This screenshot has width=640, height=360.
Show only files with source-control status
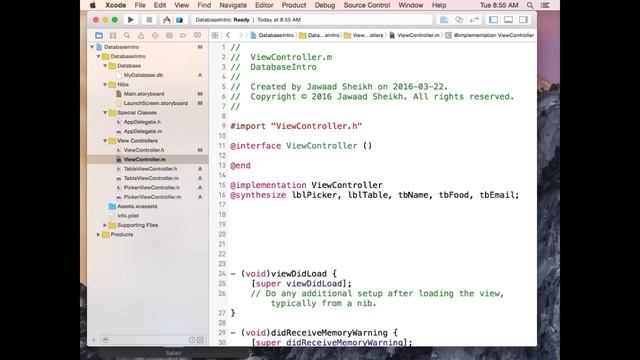[200, 340]
